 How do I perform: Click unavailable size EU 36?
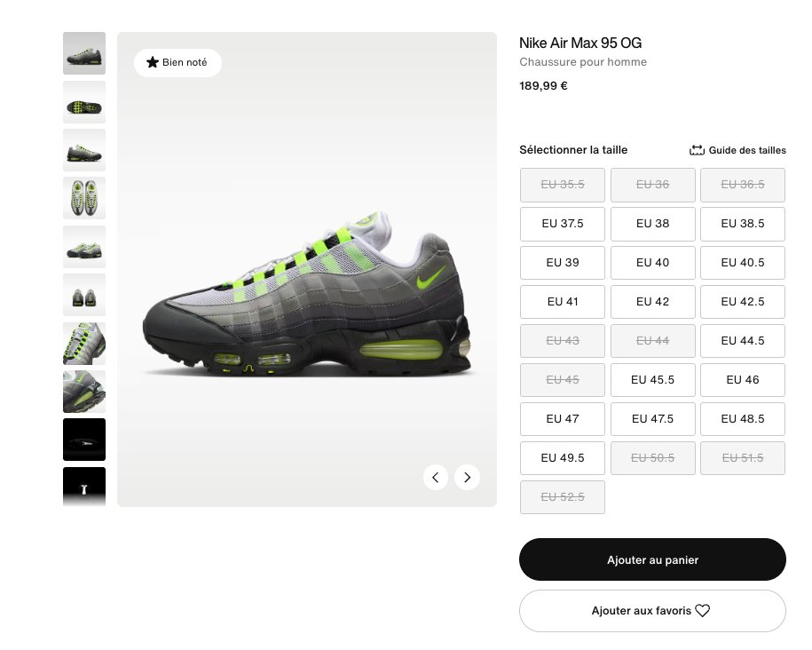pyautogui.click(x=652, y=185)
